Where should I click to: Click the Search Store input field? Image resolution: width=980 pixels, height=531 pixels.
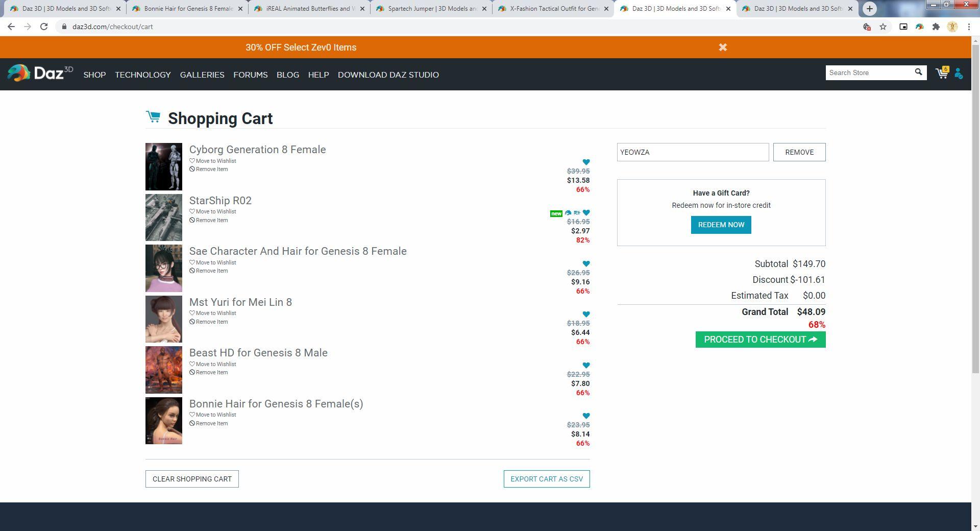(x=870, y=73)
